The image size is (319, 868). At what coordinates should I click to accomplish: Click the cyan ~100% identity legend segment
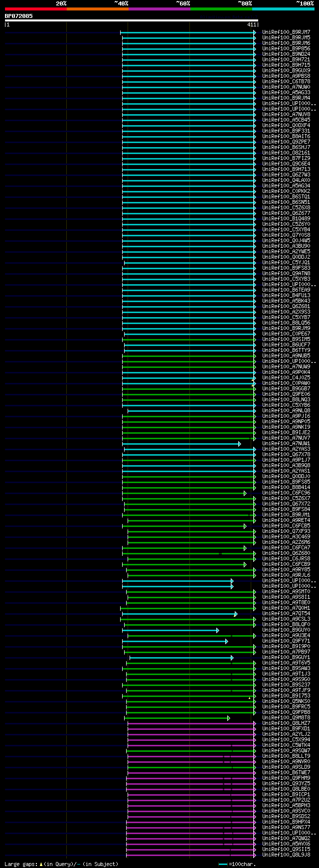283,8
